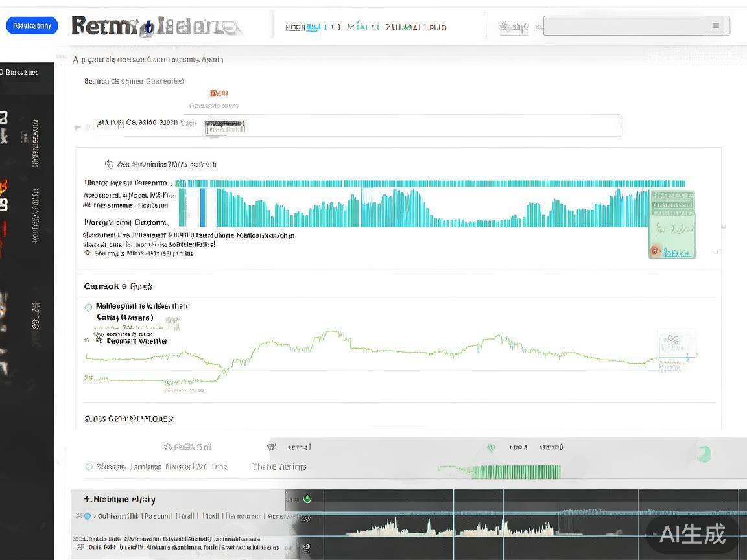Select the radio button beside the green waveform row

click(89, 467)
